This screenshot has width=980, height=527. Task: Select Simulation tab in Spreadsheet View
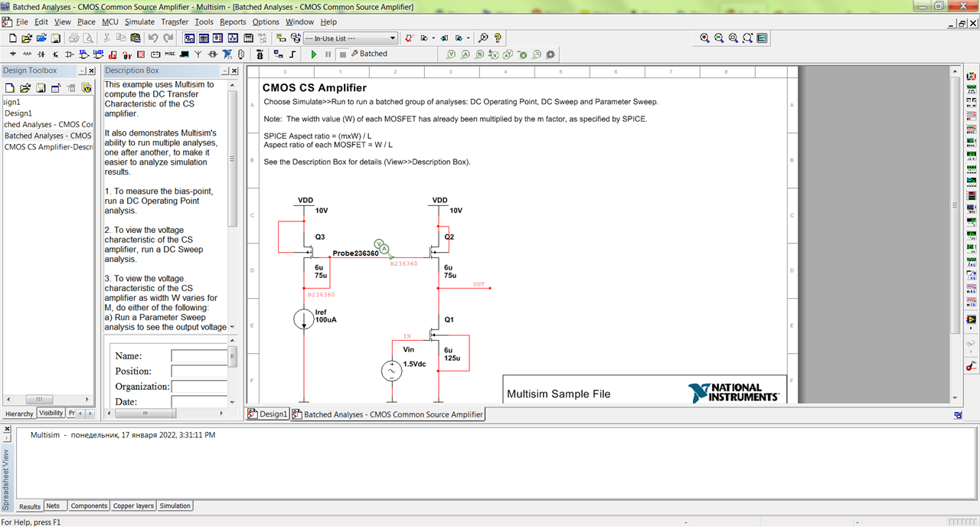point(175,506)
